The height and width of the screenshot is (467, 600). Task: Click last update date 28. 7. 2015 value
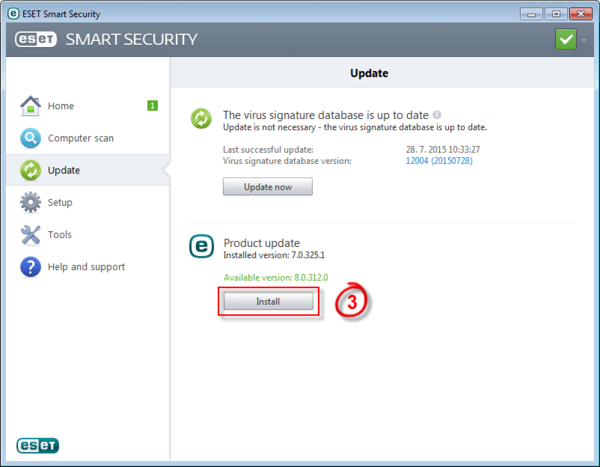(443, 149)
